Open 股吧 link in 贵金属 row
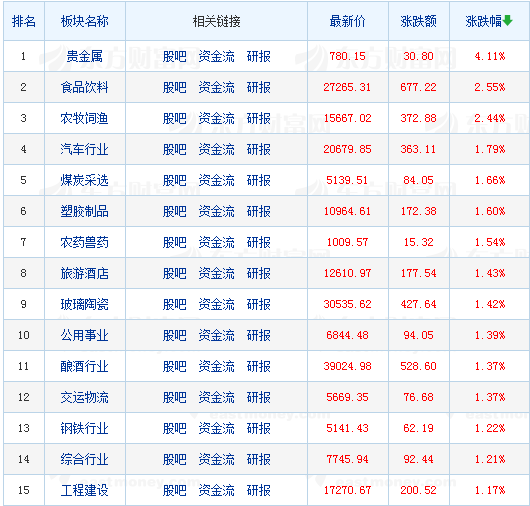Viewport: 530px width, 506px height. click(x=174, y=56)
